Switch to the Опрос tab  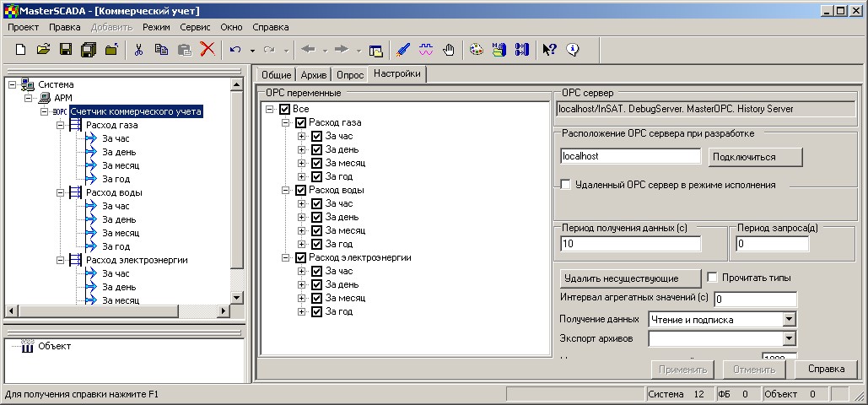[350, 75]
